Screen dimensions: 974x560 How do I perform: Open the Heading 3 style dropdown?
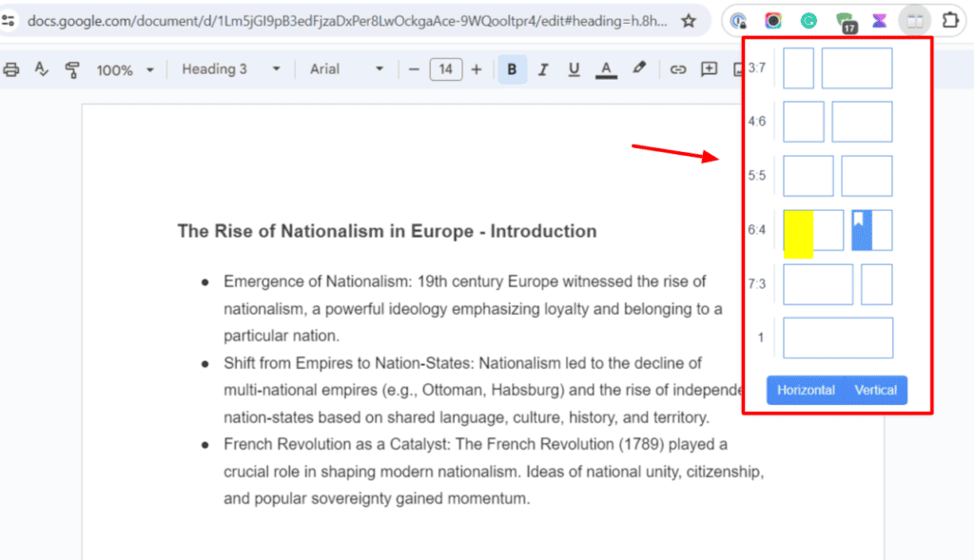click(231, 69)
